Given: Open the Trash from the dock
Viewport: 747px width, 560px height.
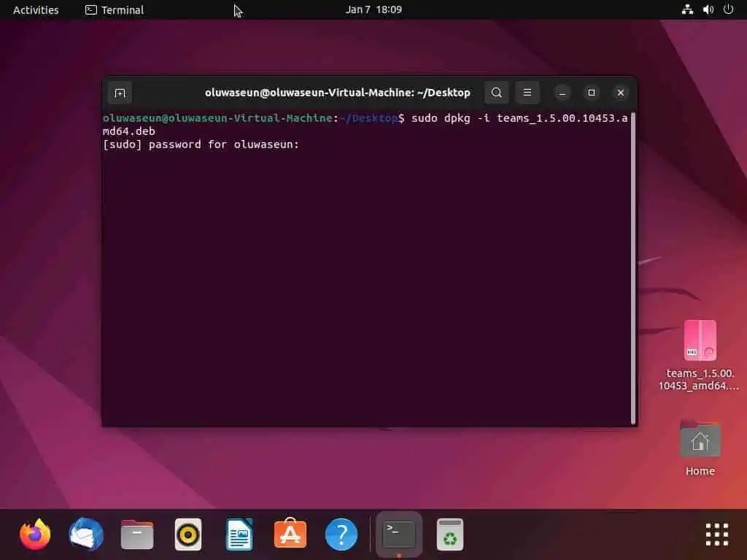Looking at the screenshot, I should point(449,534).
